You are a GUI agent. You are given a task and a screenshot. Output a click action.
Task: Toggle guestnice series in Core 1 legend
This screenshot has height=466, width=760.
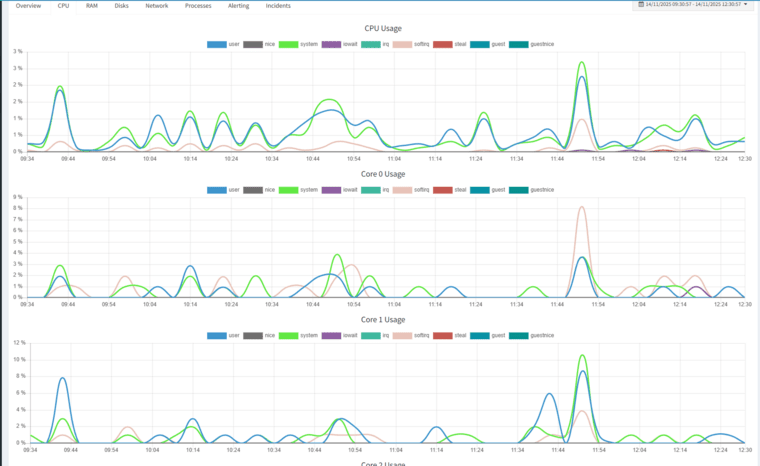coord(531,336)
